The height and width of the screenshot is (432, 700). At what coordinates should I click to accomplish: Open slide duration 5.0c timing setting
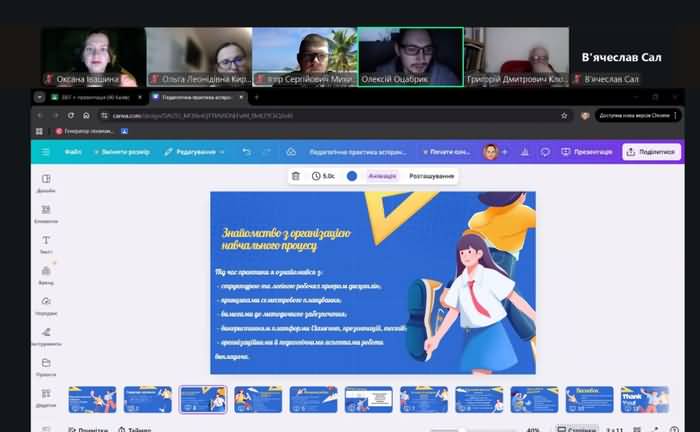323,176
